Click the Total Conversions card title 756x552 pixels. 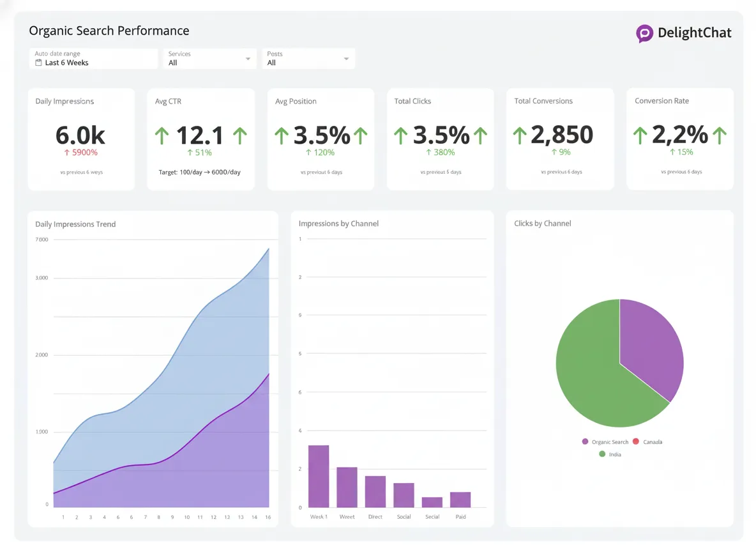tap(543, 101)
